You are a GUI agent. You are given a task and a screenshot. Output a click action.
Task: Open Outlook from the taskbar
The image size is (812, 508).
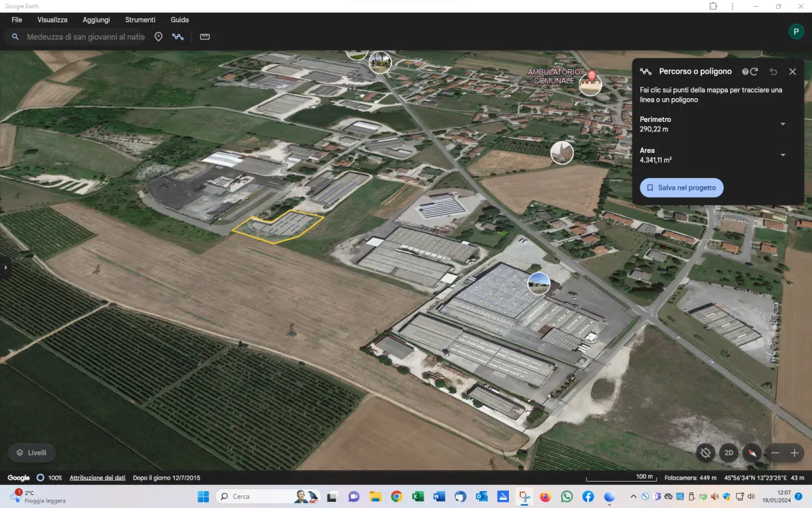click(482, 496)
